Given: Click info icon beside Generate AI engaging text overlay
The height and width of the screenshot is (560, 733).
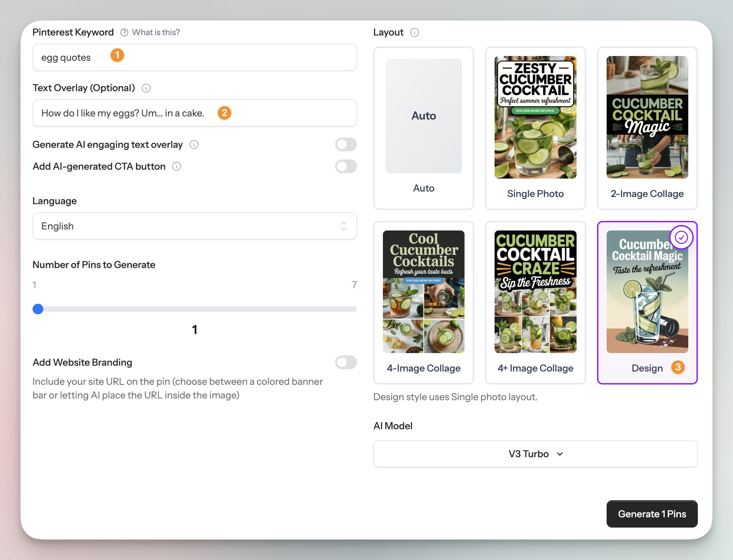Looking at the screenshot, I should pos(194,145).
